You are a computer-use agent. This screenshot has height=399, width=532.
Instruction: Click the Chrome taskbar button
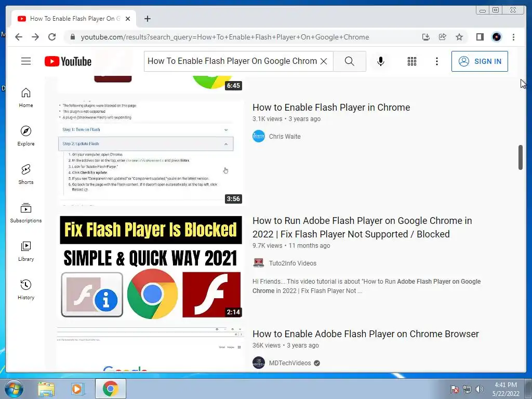[110, 389]
